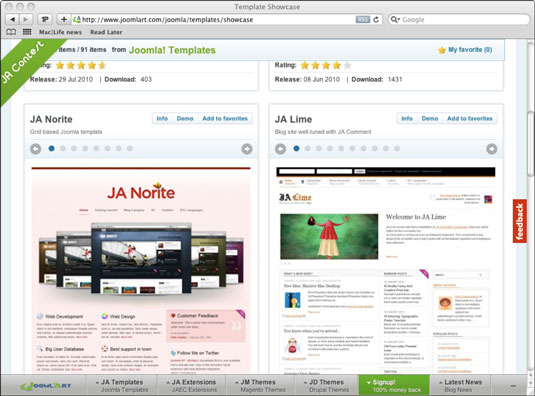Screen dimensions: 535x396
Task: Click the Google search field
Action: click(459, 19)
